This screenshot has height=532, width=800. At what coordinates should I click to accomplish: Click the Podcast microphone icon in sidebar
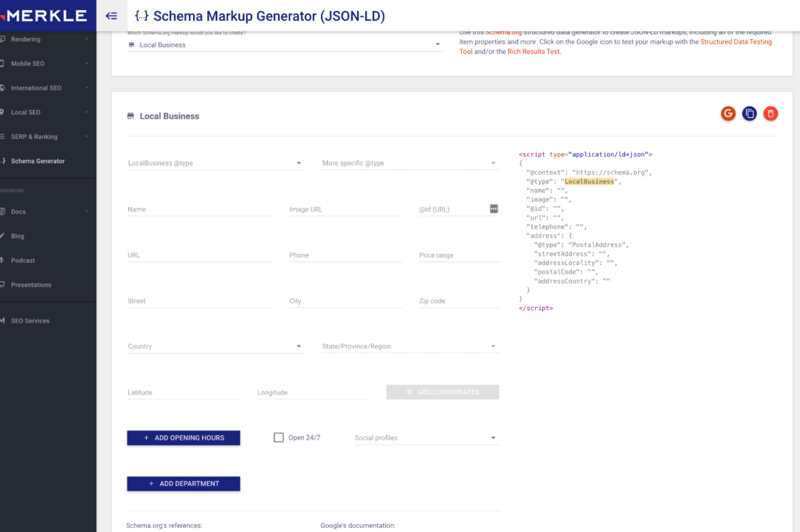3,260
